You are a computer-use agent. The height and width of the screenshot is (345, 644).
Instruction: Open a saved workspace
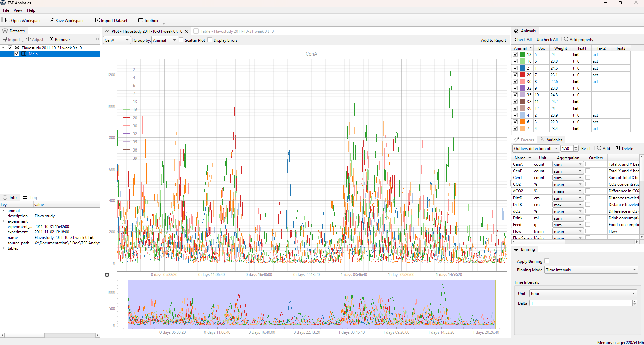(23, 20)
